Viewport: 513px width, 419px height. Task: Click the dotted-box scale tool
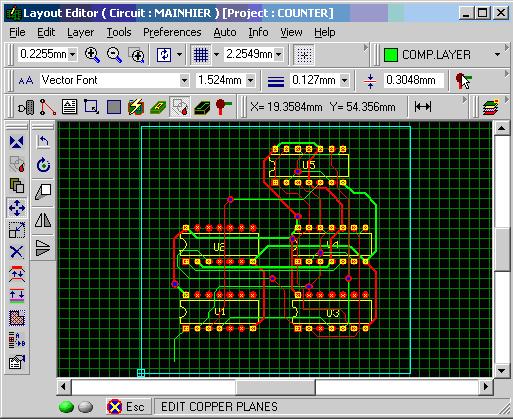click(x=17, y=230)
